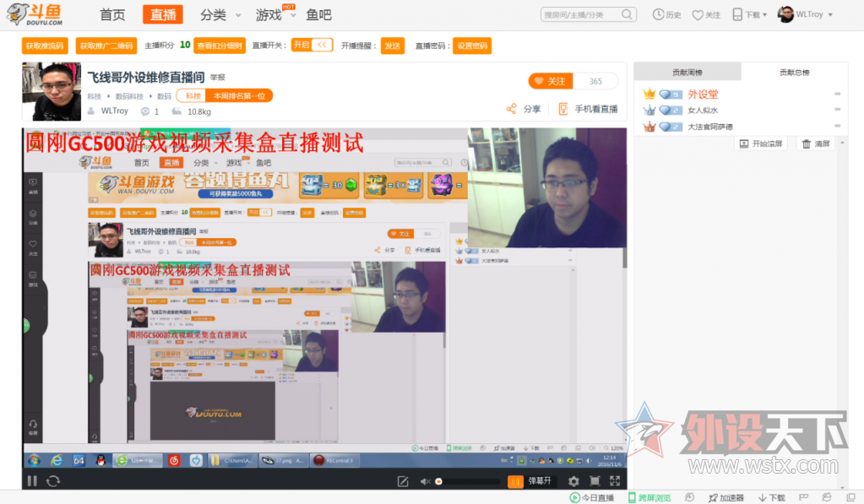Click the 设置密码 button
Image resolution: width=864 pixels, height=504 pixels.
pos(471,46)
